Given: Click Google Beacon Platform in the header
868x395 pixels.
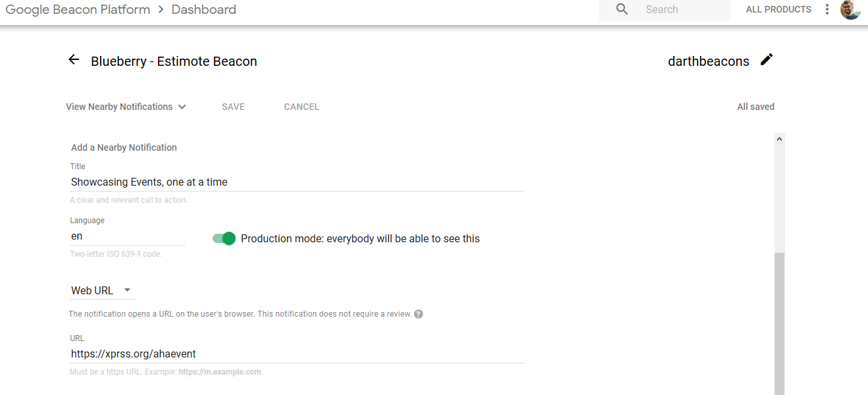Looking at the screenshot, I should pos(78,9).
